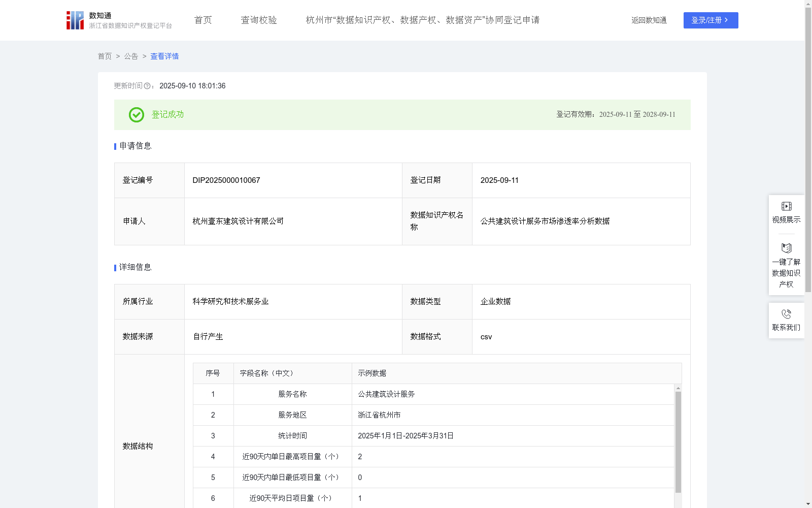Image resolution: width=812 pixels, height=508 pixels.
Task: Click 科学研究和技术服务业 industry value
Action: coord(230,302)
